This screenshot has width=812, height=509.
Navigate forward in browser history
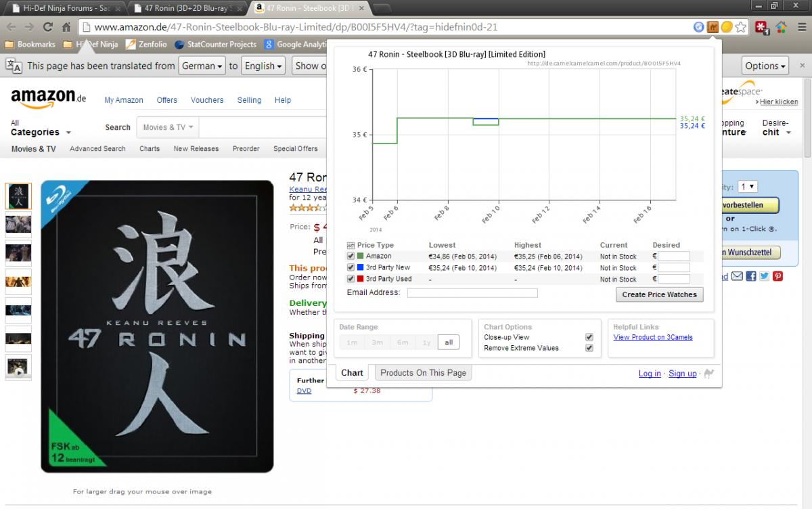[29, 27]
